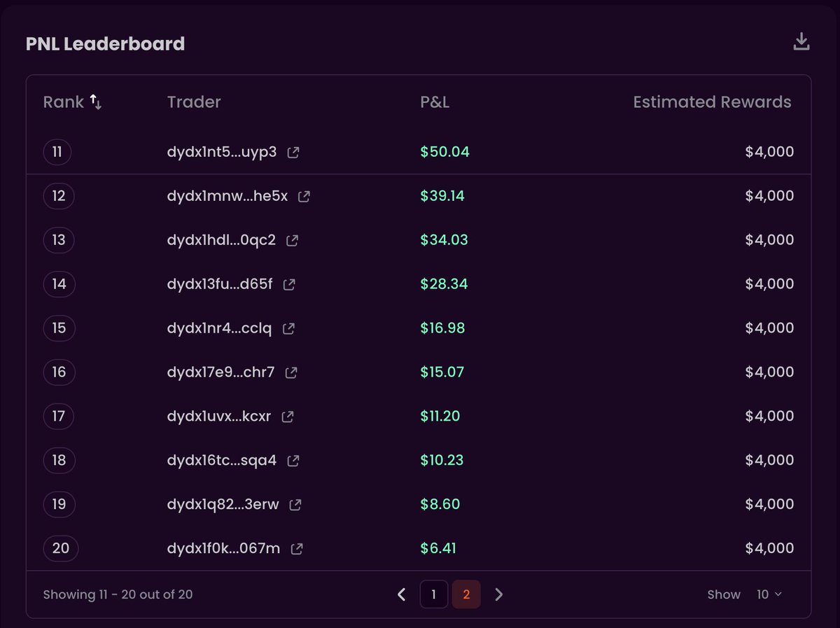The width and height of the screenshot is (840, 628).
Task: Click the $8.60 P&L value
Action: click(x=440, y=505)
